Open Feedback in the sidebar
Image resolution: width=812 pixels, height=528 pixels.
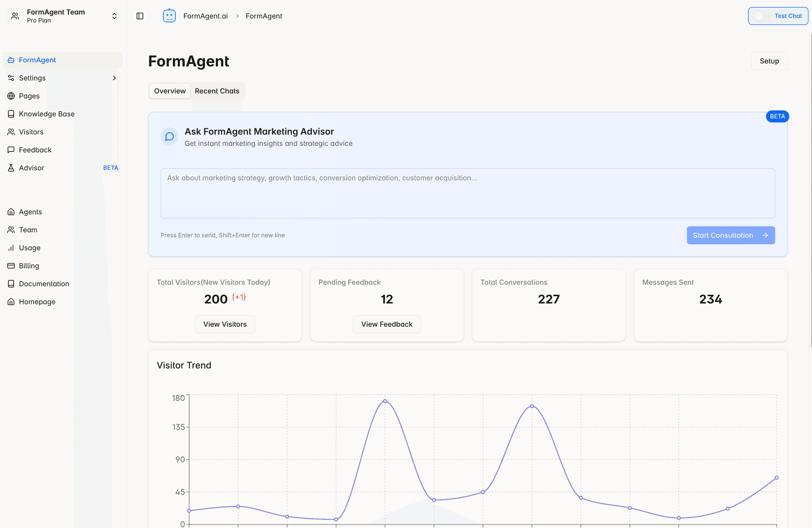pos(63,150)
